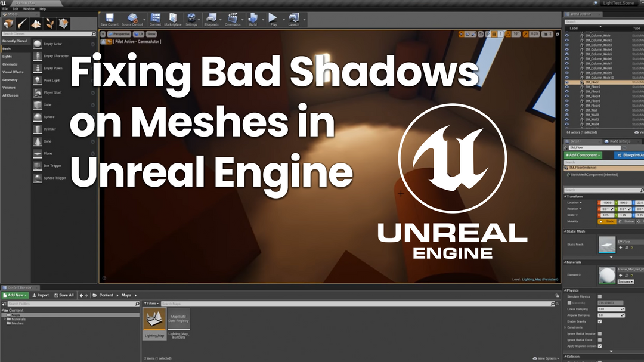Click the Save Current toolbar icon
This screenshot has height=362, width=644.
tap(109, 18)
